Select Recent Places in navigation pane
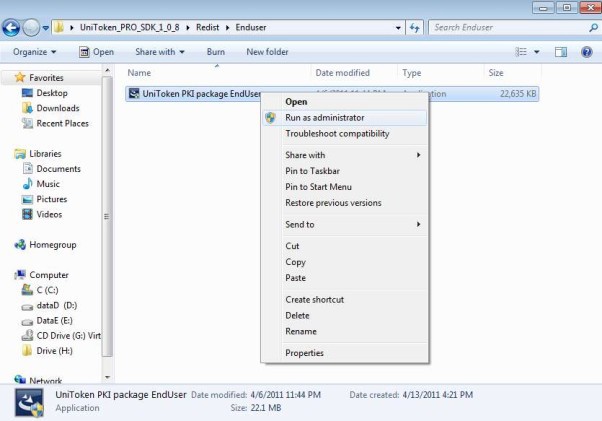This screenshot has height=421, width=602. click(62, 124)
